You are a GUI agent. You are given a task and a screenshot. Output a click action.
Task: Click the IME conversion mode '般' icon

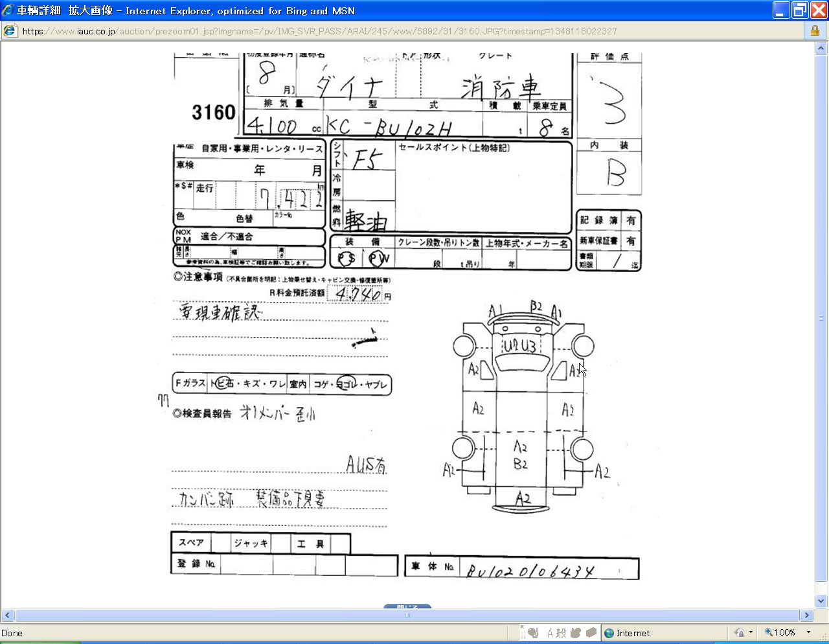coord(561,633)
